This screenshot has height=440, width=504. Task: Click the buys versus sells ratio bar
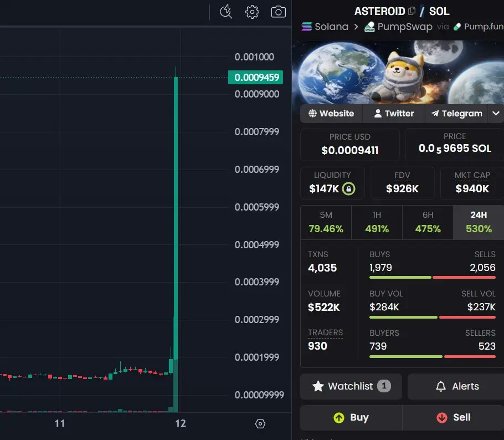(433, 277)
